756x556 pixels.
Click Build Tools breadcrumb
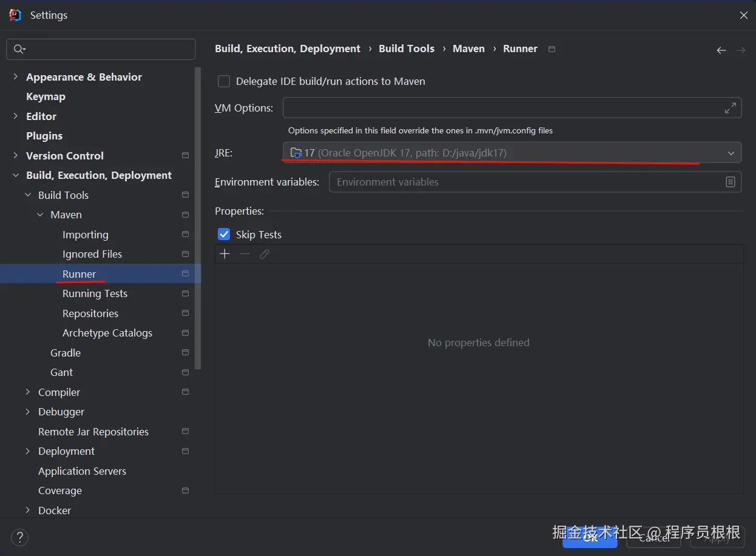tap(407, 49)
